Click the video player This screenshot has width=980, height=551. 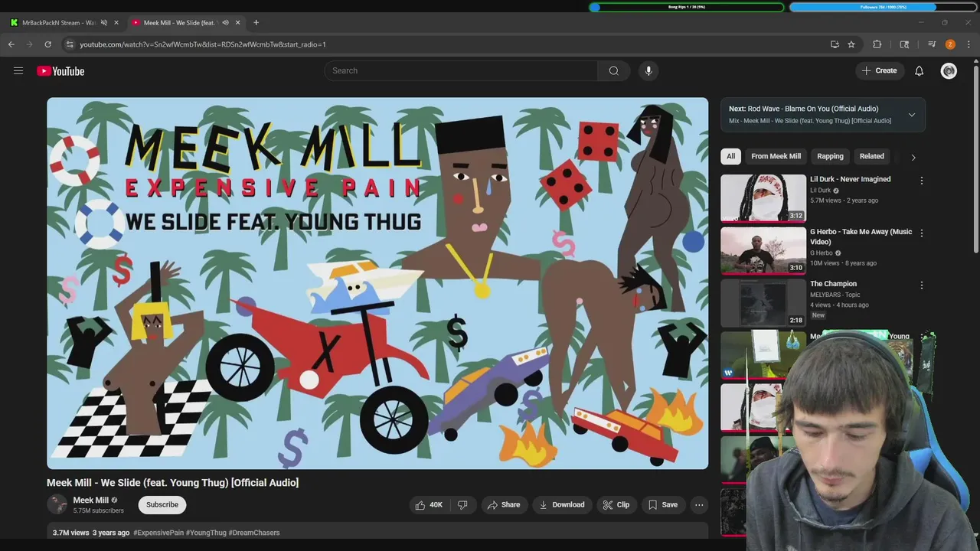(x=377, y=283)
